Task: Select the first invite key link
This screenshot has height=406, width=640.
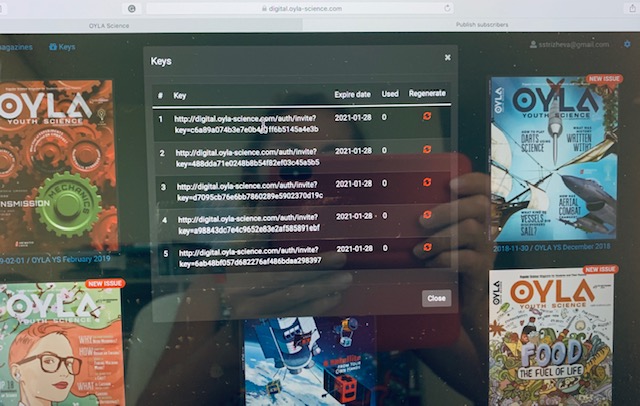Action: click(247, 124)
